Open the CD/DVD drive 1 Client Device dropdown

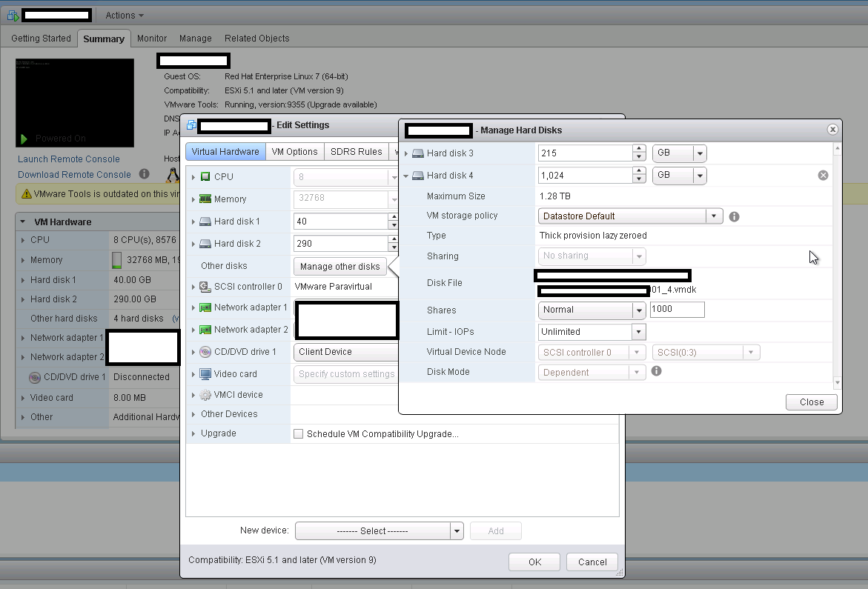(346, 352)
